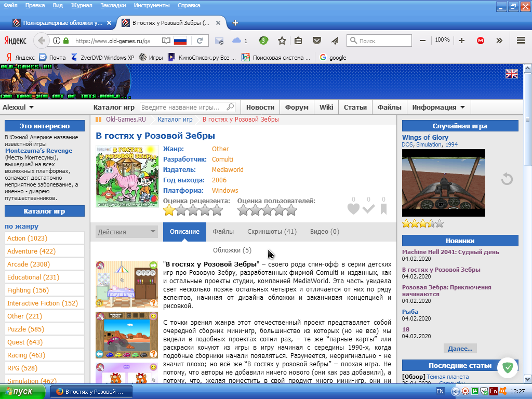Open the Alexxul user dropdown
The height and width of the screenshot is (399, 532).
pos(18,107)
